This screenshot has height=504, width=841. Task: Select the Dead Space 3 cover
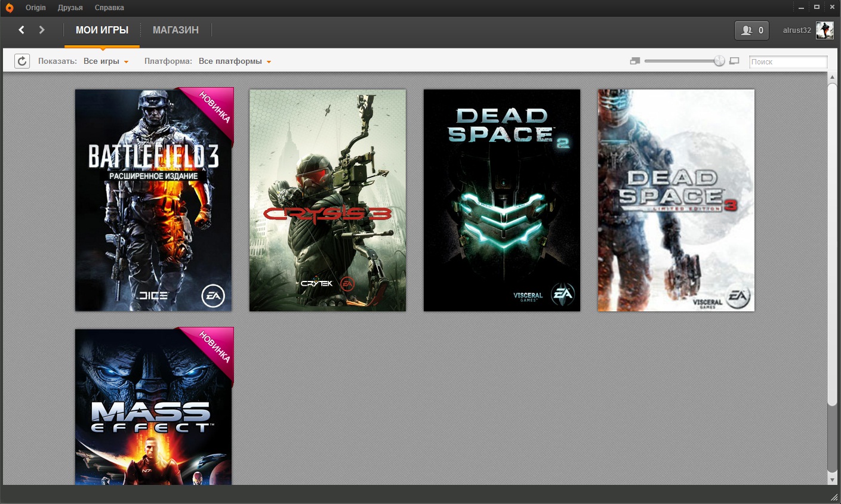pos(676,200)
